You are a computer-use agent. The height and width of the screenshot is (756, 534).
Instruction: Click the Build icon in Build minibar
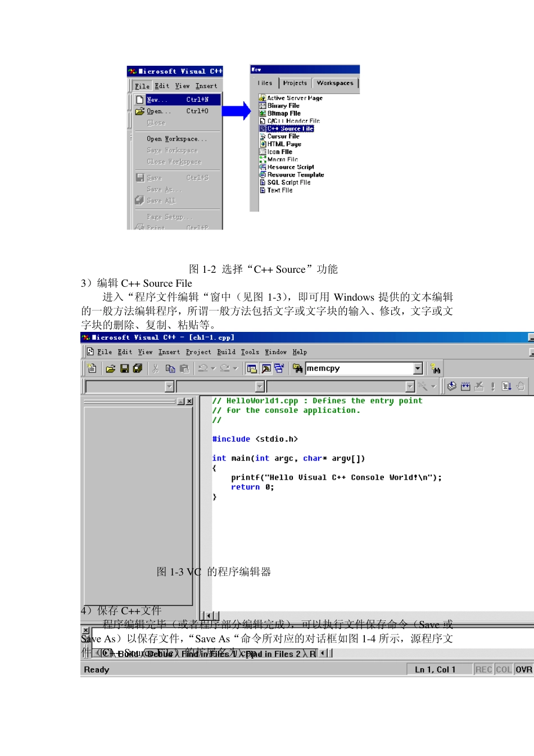tap(465, 386)
